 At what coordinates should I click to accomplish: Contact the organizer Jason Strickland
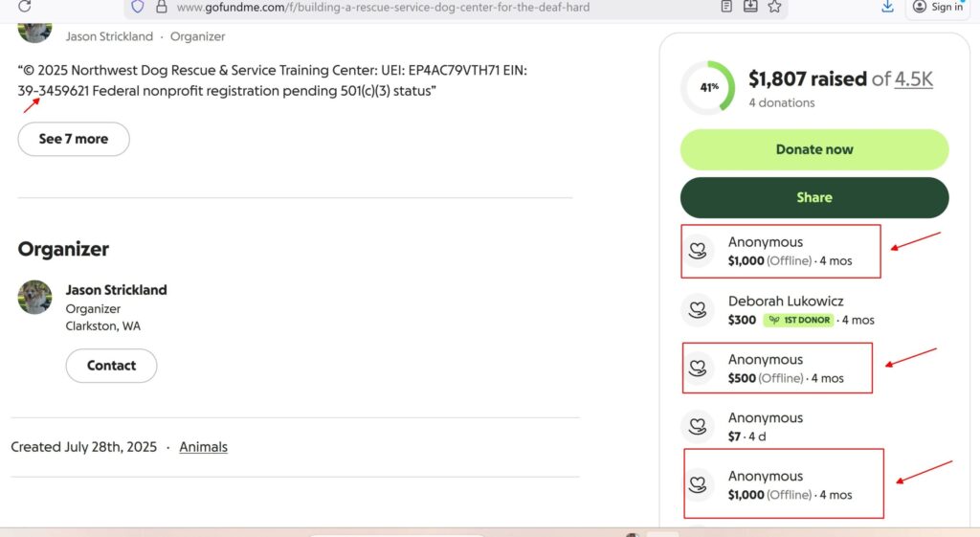[111, 366]
